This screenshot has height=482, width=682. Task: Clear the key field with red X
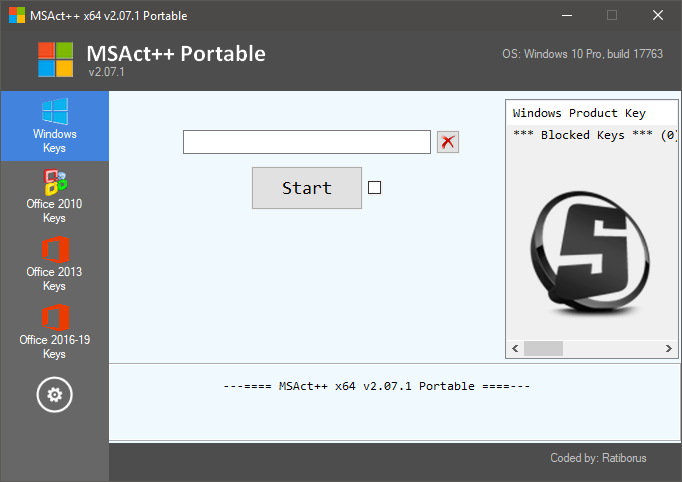(x=447, y=142)
